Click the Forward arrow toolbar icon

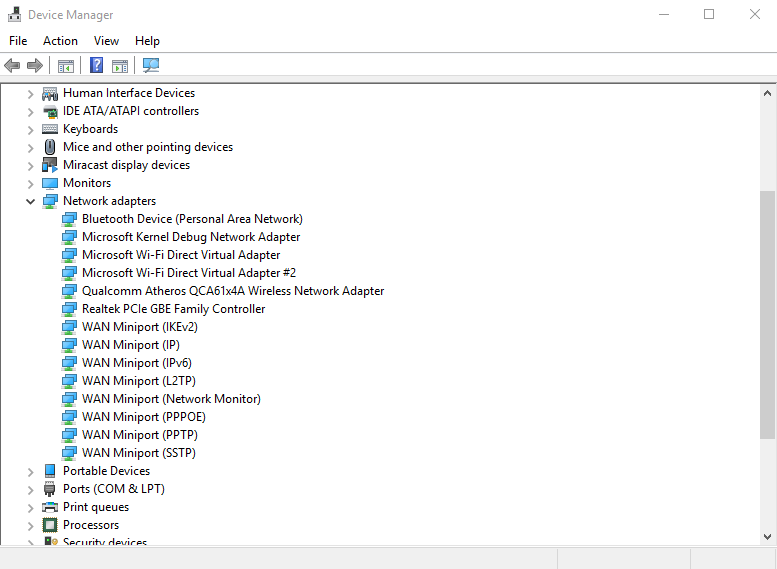coord(35,65)
